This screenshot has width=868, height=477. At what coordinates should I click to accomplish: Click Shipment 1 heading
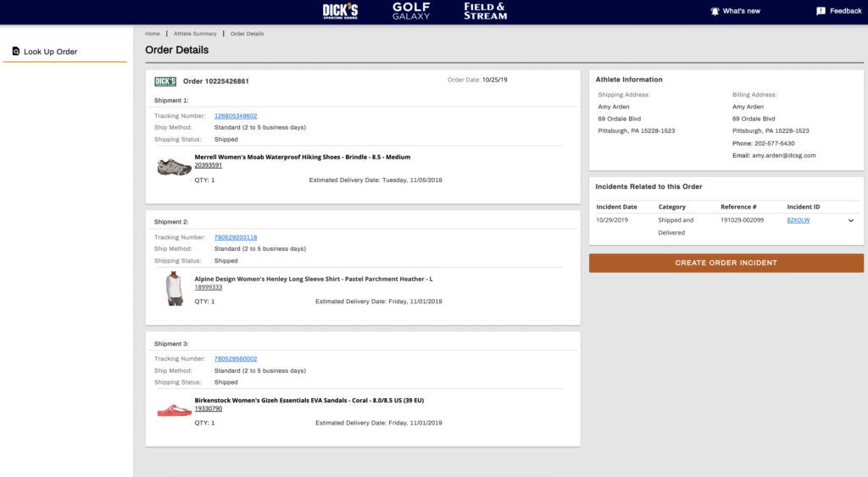coord(171,100)
